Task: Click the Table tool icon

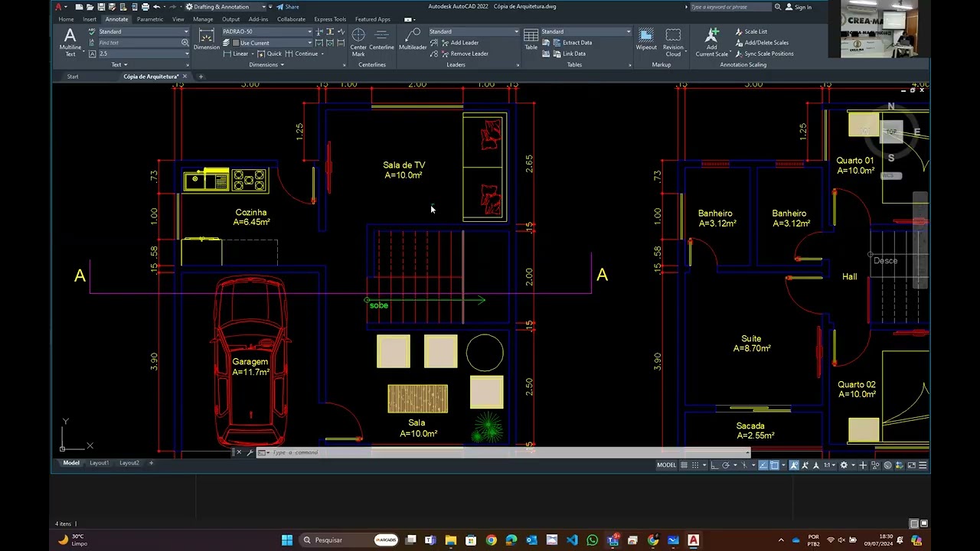Action: click(x=531, y=40)
